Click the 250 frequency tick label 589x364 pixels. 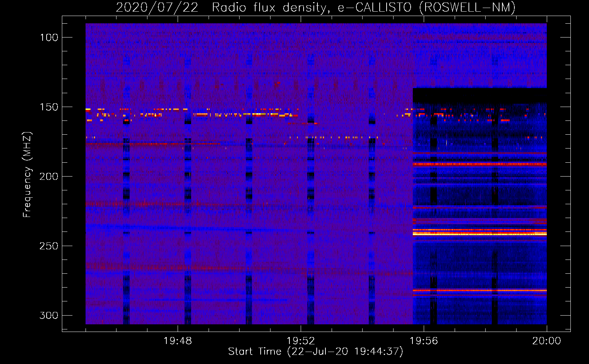[49, 246]
